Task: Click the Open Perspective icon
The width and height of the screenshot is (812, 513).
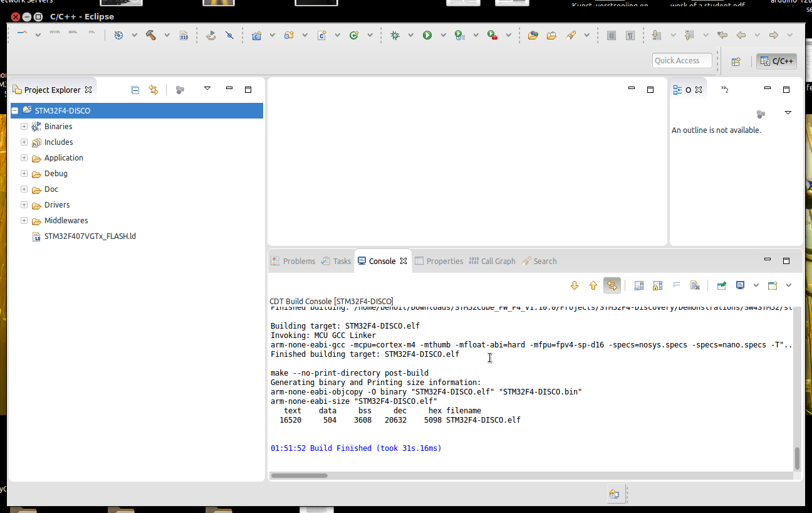Action: [736, 61]
